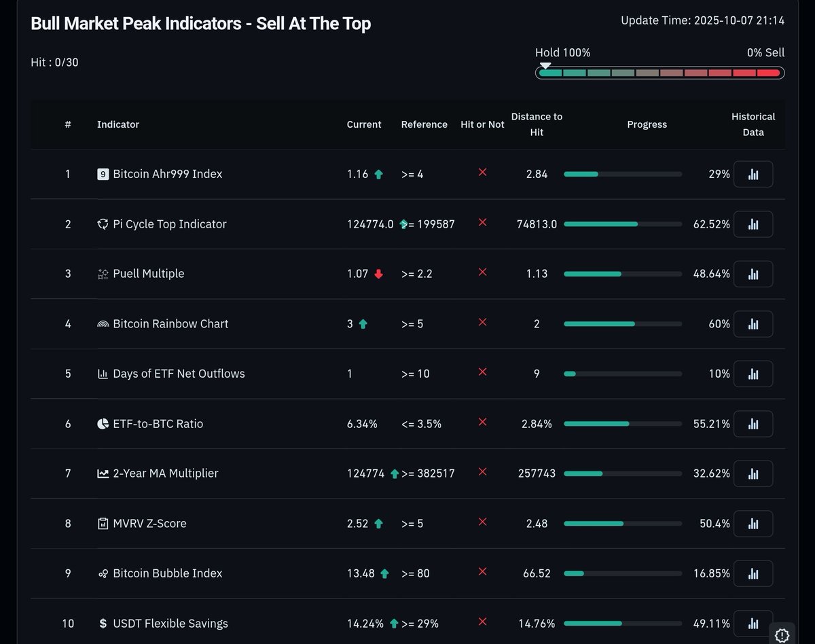This screenshot has height=644, width=815.
Task: Click the Pi Cycle Top Indicator row icon
Action: coord(103,224)
